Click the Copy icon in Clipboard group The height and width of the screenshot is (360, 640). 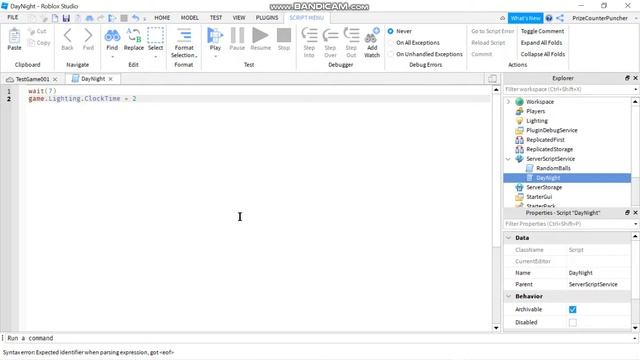31,42
